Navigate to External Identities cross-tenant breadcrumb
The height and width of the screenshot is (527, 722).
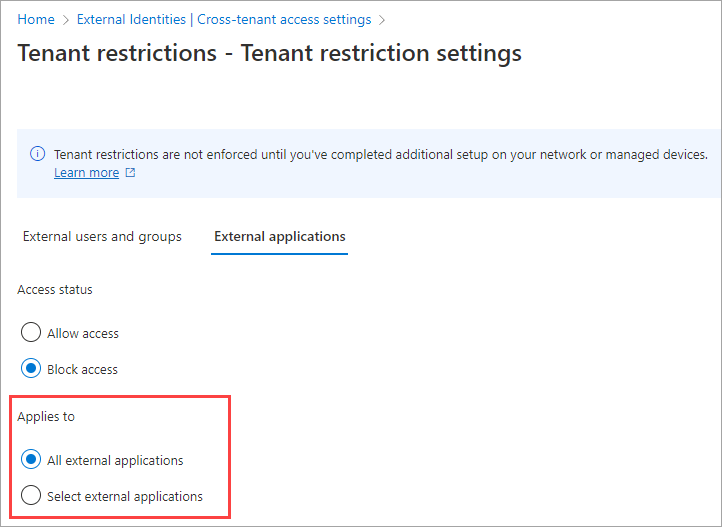pos(223,19)
